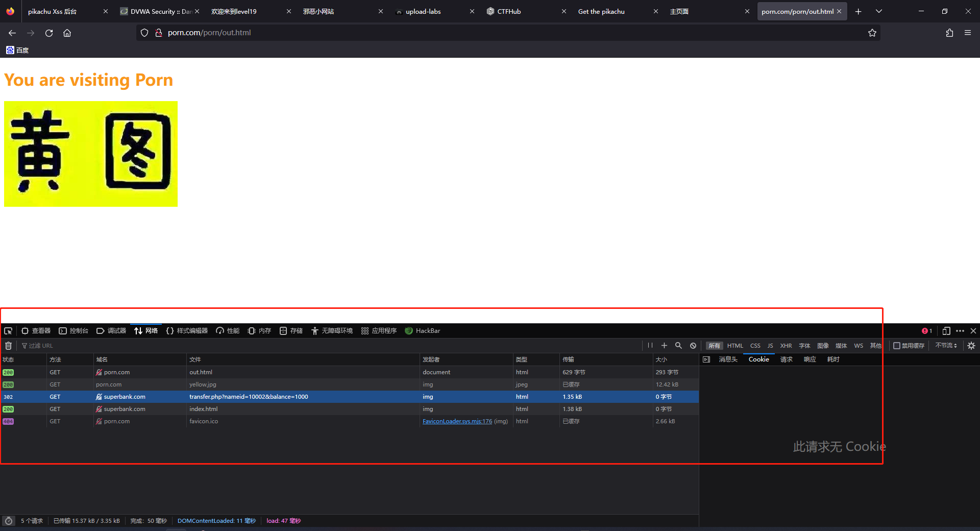Toggle responsive design mode icon
The image size is (980, 531).
coord(946,331)
